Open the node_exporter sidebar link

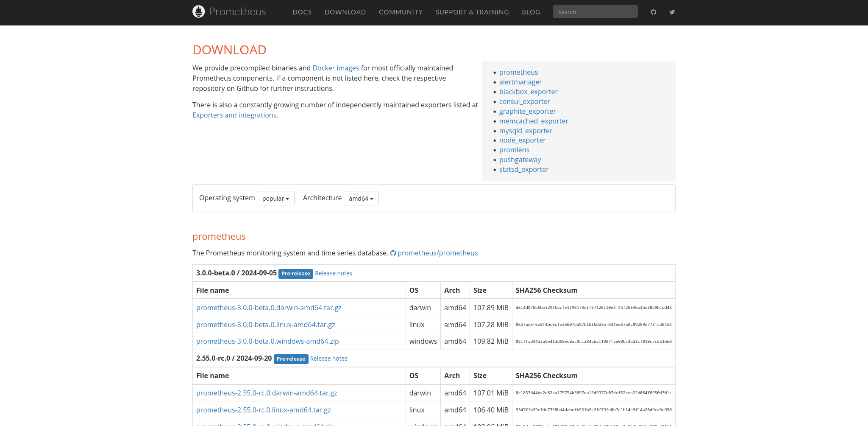pos(522,140)
